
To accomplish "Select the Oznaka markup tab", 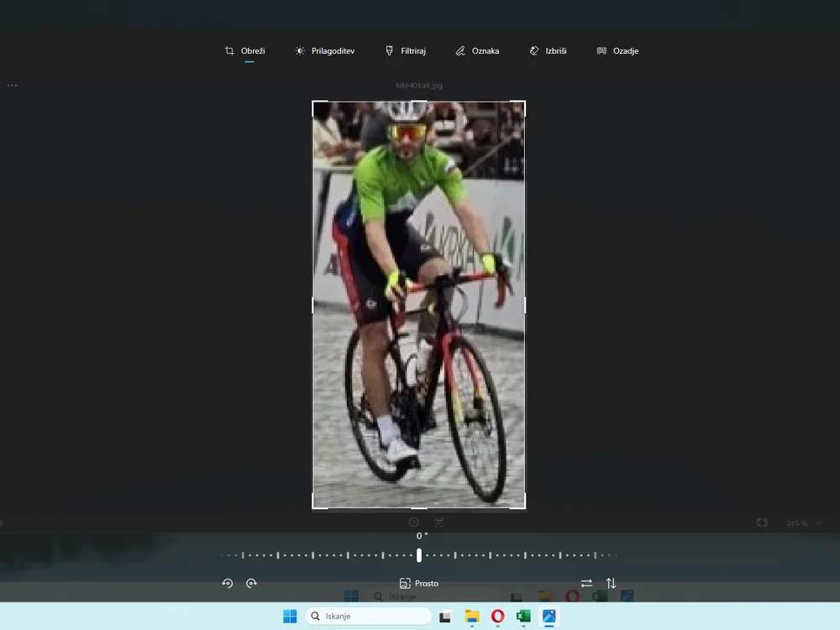I will coord(477,51).
